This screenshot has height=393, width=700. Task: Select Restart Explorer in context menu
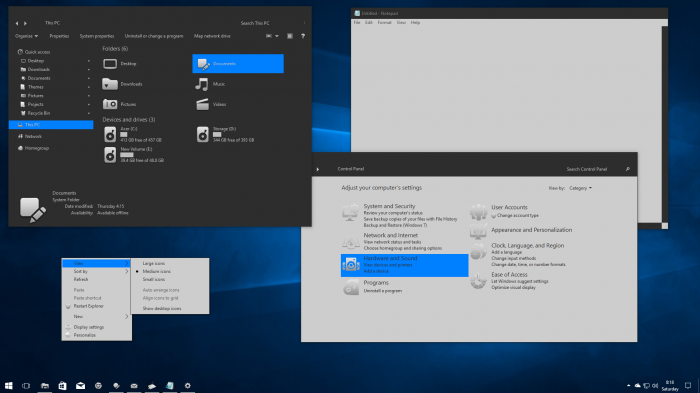point(88,306)
